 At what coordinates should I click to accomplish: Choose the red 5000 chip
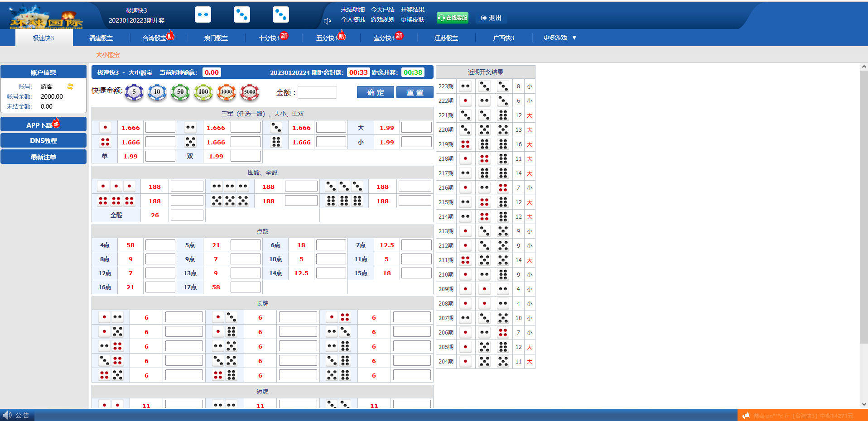(250, 92)
